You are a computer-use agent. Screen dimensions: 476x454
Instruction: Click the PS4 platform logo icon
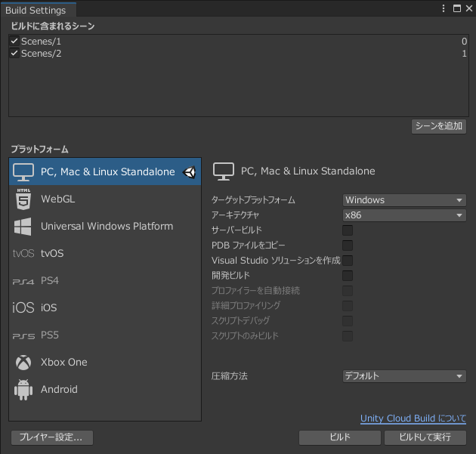tap(23, 281)
